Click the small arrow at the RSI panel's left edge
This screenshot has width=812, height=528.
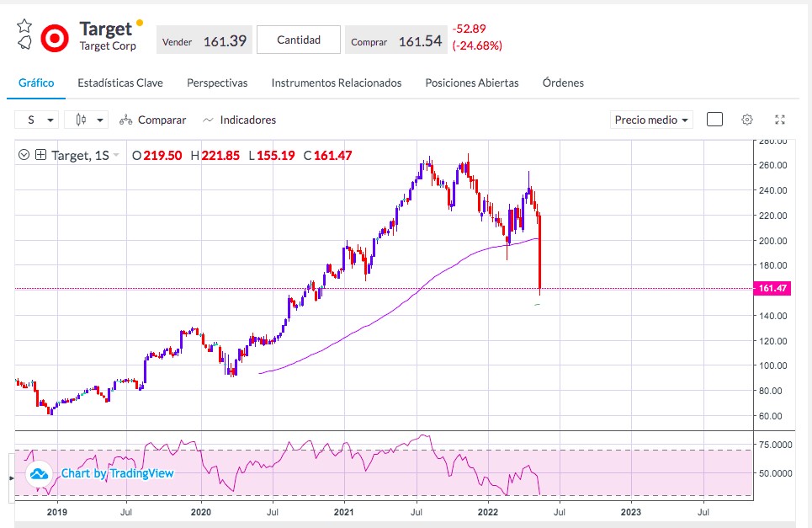click(x=12, y=477)
